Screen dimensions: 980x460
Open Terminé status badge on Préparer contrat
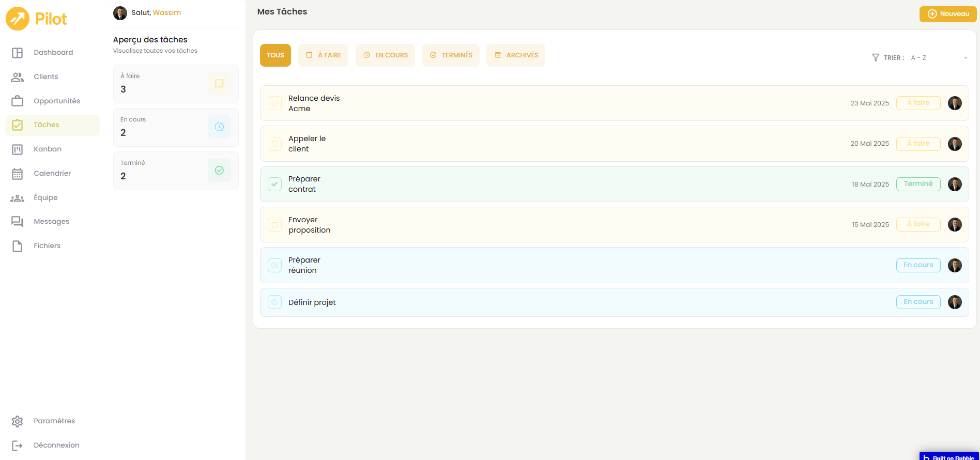point(918,184)
